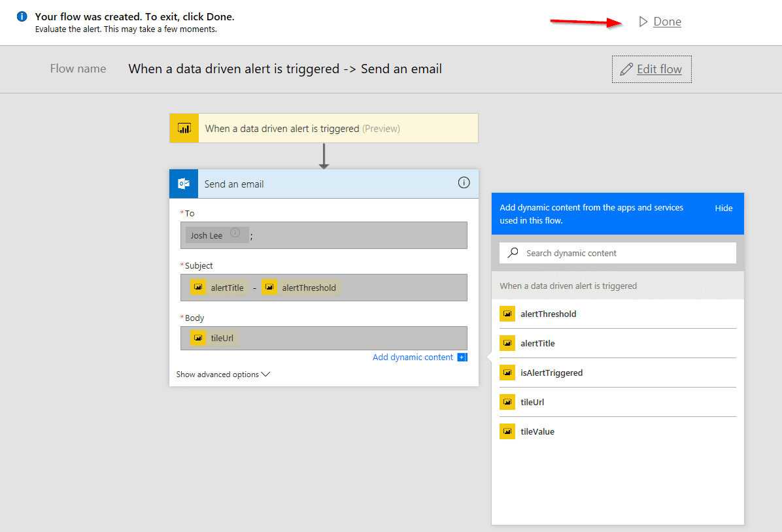Click the pencil icon on Edit flow

coord(626,69)
